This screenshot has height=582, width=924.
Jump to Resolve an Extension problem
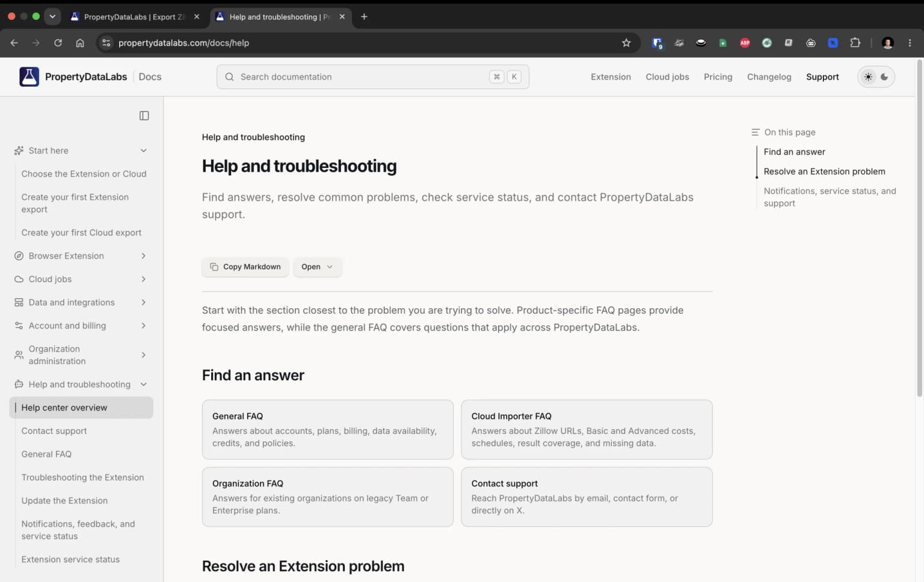tap(824, 172)
